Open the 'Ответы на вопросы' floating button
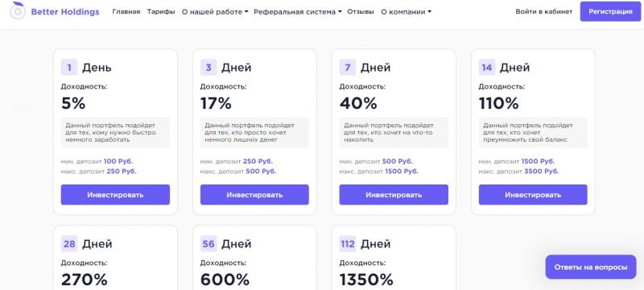This screenshot has width=644, height=290. click(591, 267)
